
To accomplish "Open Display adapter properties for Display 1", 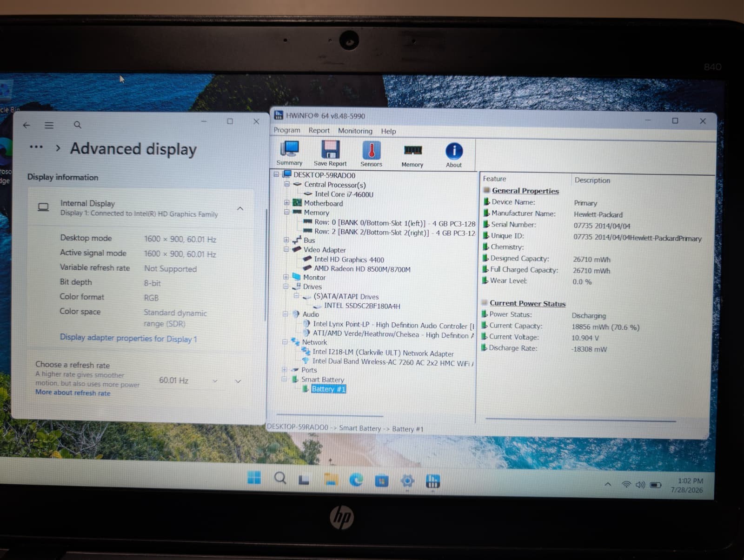I will tap(128, 338).
